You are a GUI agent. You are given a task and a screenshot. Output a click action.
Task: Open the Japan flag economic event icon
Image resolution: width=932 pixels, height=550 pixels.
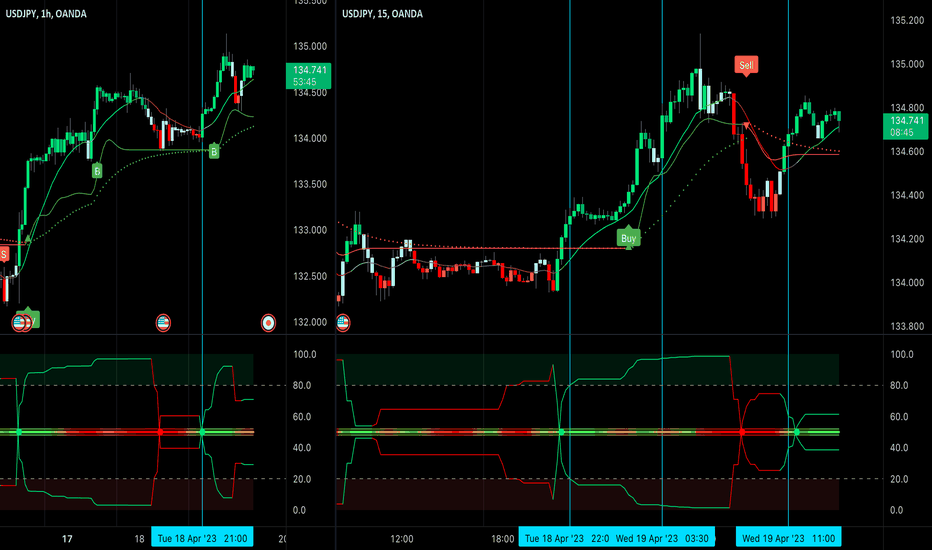(x=269, y=323)
